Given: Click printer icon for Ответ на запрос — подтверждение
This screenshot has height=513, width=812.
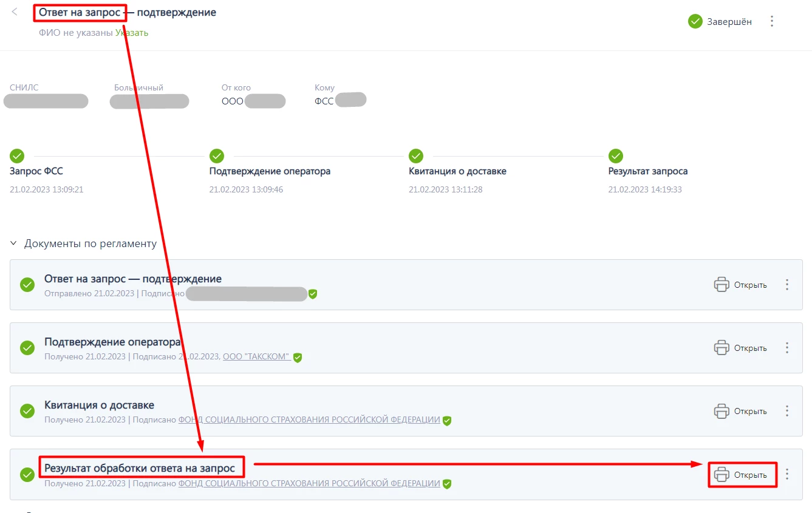Looking at the screenshot, I should pos(721,285).
